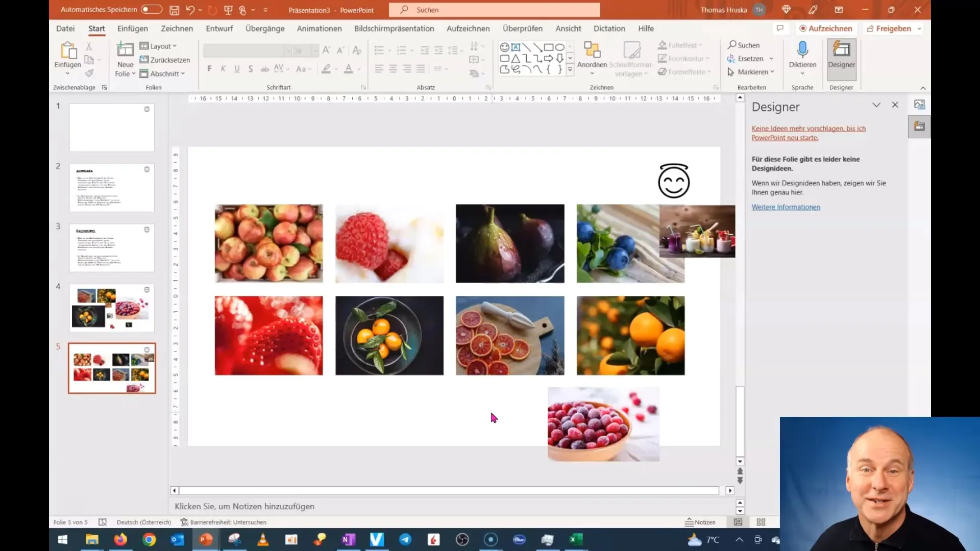Click the Aufzeichnen button top right

[x=826, y=29]
